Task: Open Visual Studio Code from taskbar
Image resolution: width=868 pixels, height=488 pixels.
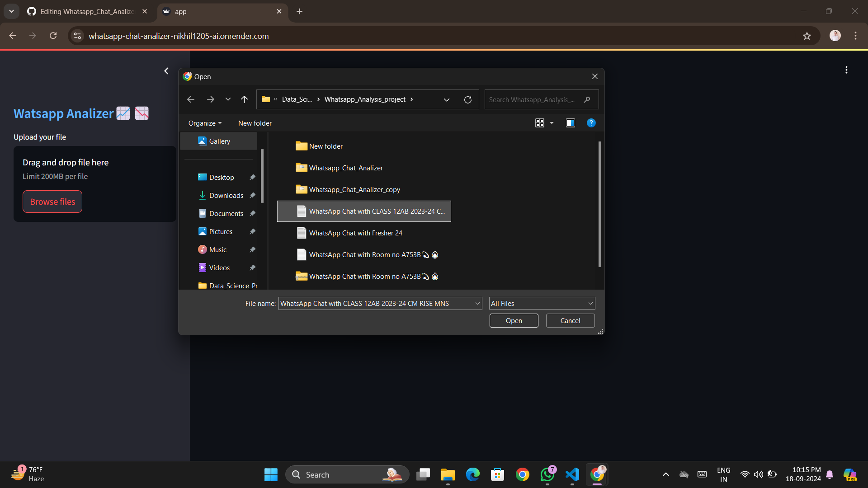Action: click(x=572, y=474)
